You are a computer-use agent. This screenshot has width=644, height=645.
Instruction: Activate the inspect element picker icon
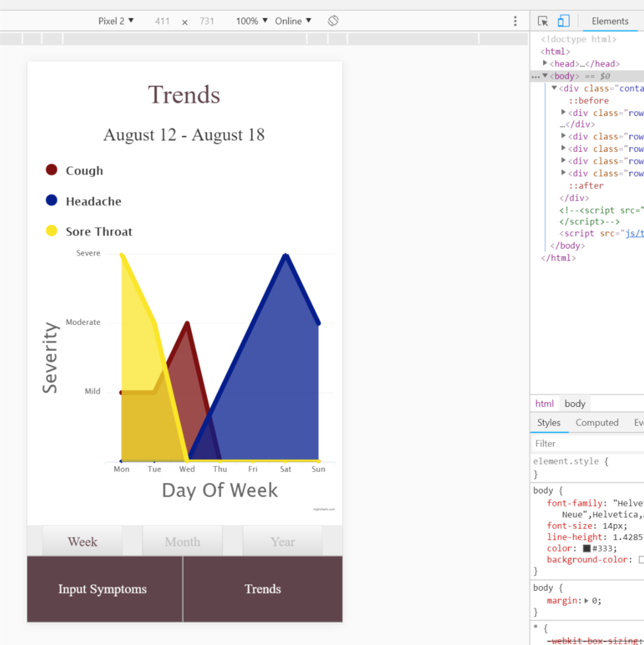pyautogui.click(x=543, y=21)
